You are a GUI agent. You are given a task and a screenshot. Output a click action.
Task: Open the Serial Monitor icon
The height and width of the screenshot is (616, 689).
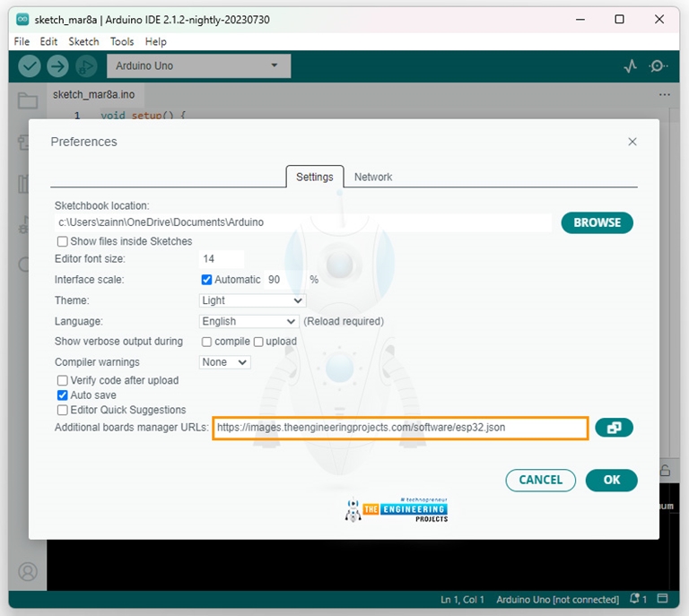658,66
